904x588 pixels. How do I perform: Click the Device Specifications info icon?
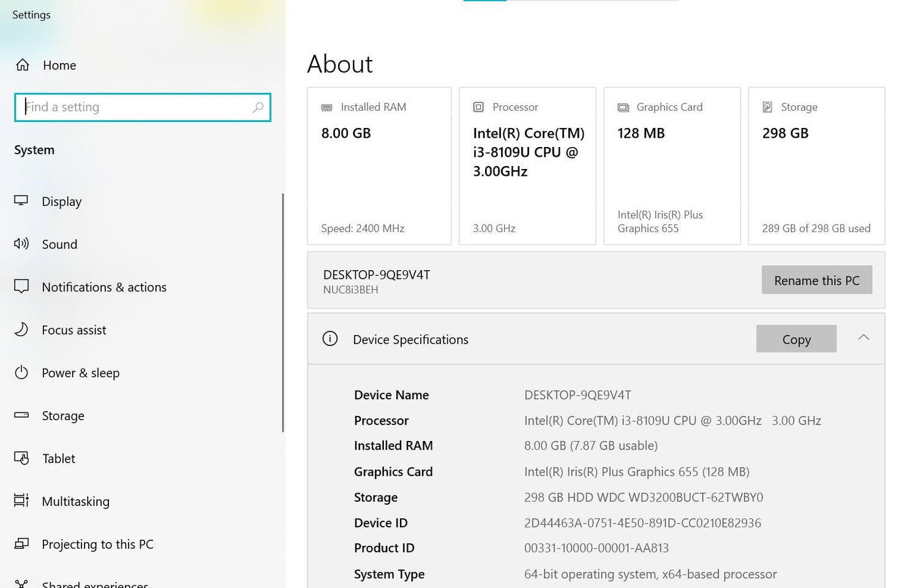[x=330, y=339]
